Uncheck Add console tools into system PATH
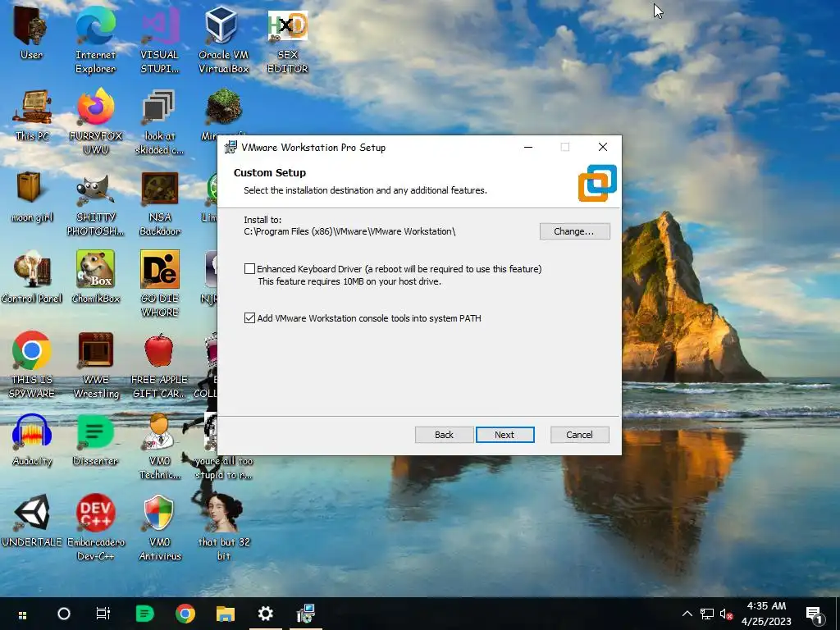Screen dimensions: 840x630 [249, 318]
